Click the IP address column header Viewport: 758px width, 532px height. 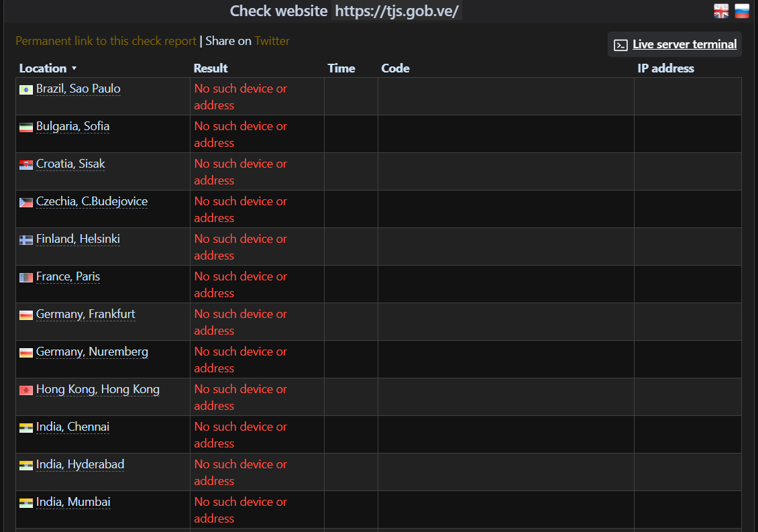665,68
